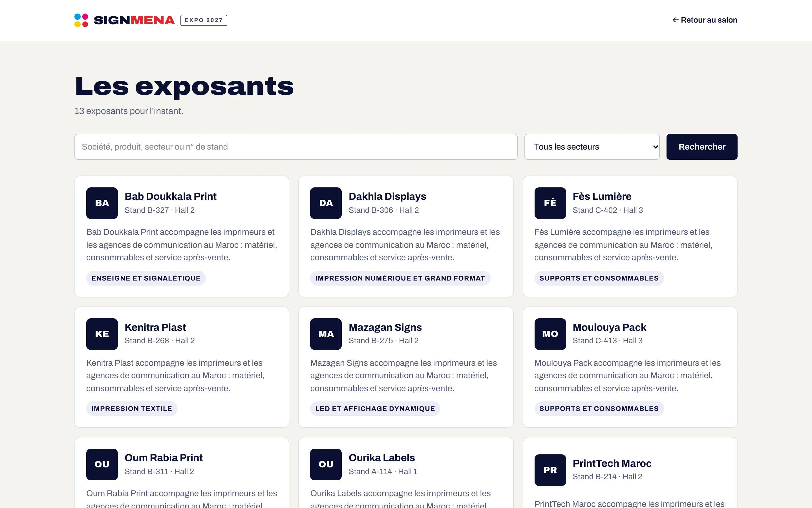The height and width of the screenshot is (508, 812).
Task: Open the PrintTech Maroc exhibitor title
Action: pyautogui.click(x=612, y=463)
